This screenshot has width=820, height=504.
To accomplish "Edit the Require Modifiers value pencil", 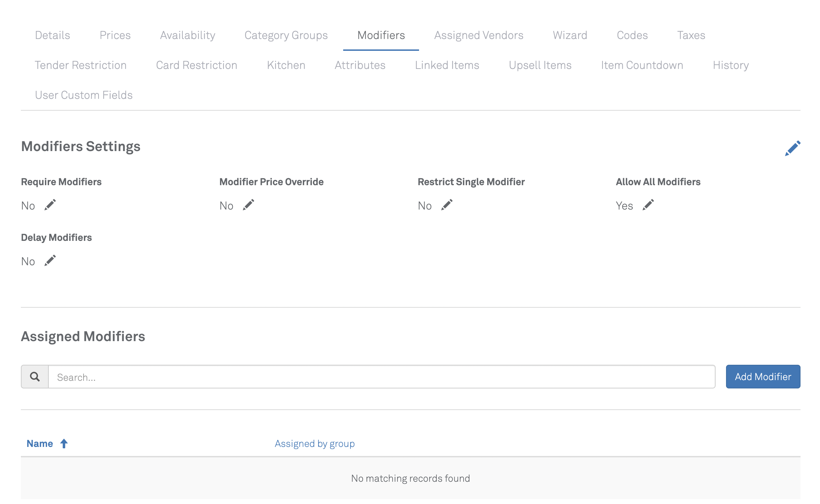I will tap(50, 205).
